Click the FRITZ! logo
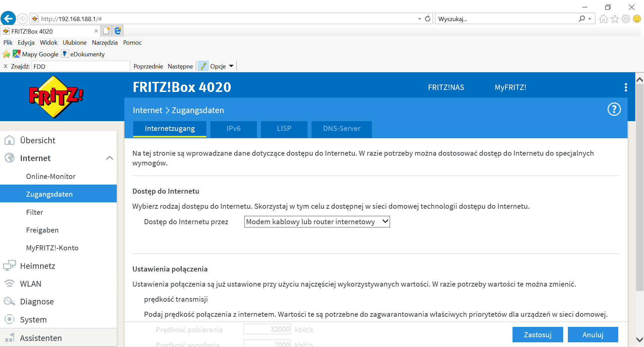Viewport: 644px width, 347px height. click(56, 97)
